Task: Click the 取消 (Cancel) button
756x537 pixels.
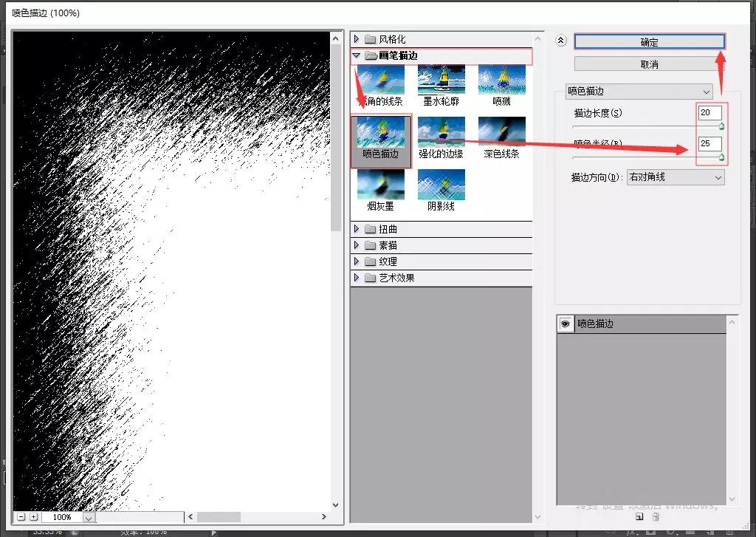Action: point(648,64)
